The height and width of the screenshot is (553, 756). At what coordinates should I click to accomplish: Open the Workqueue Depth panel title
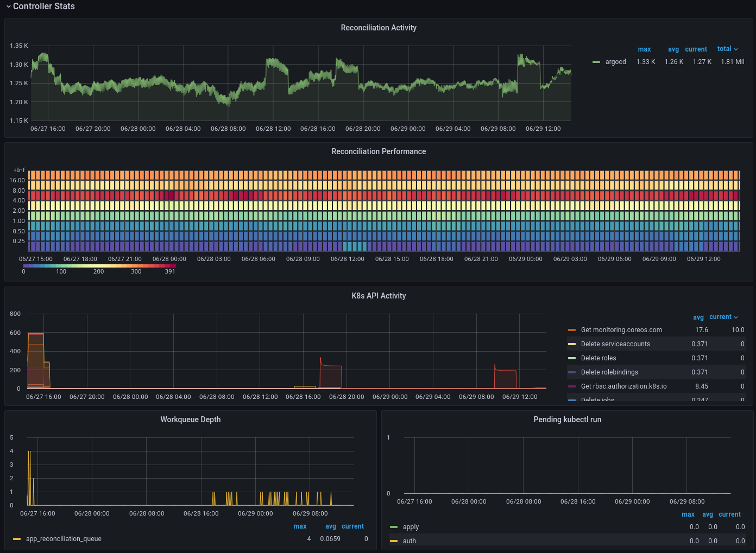coord(191,419)
